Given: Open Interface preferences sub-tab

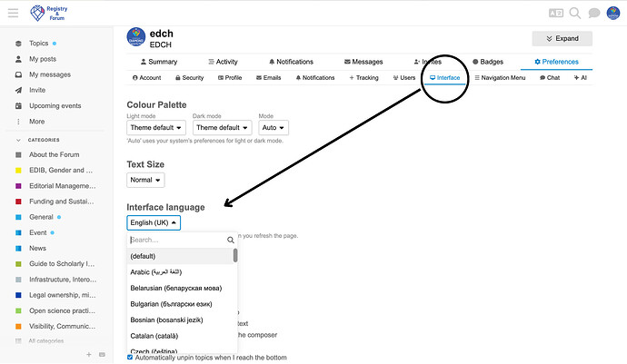Looking at the screenshot, I should click(444, 77).
